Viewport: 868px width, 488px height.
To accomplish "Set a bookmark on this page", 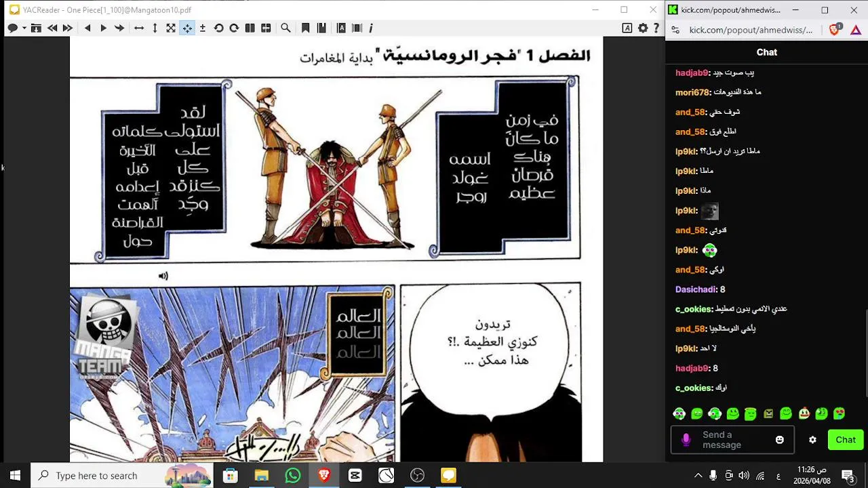I will 306,28.
